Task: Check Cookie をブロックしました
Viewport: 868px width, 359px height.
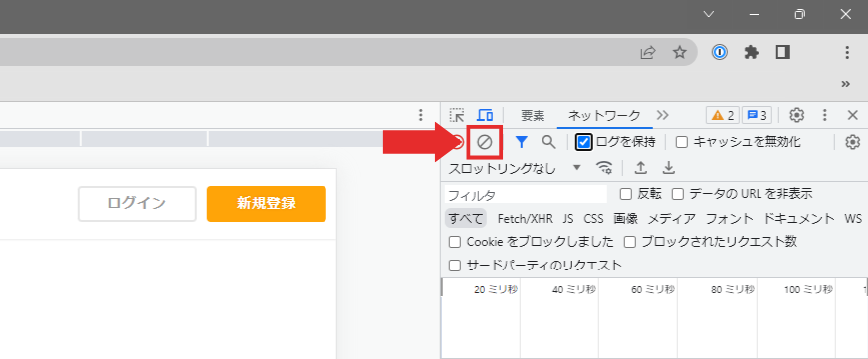Action: point(455,242)
